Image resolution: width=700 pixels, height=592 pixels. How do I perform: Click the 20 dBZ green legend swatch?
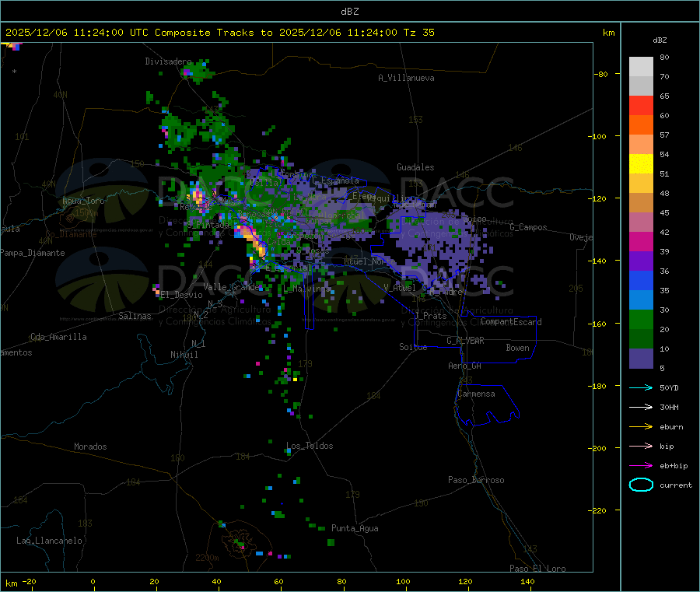[x=641, y=319]
